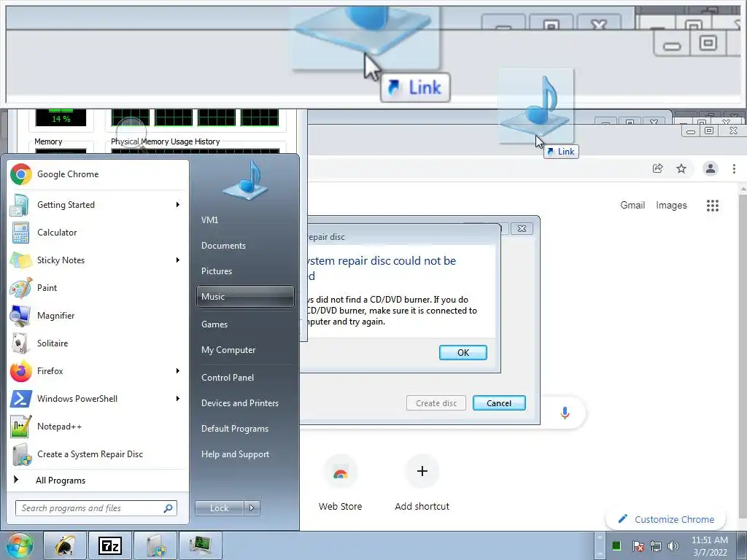Viewport: 747px width, 560px height.
Task: Open Help and Support
Action: coord(245,454)
